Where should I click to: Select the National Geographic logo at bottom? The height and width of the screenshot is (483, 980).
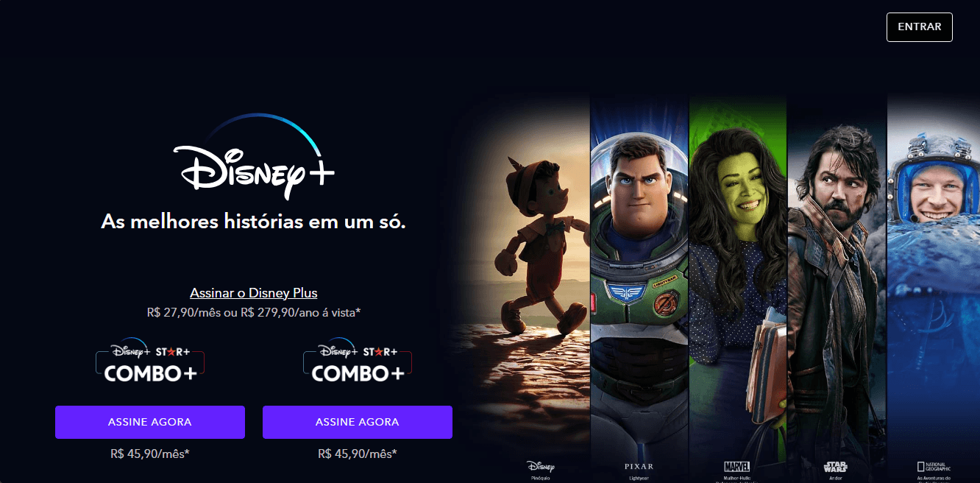pos(934,466)
